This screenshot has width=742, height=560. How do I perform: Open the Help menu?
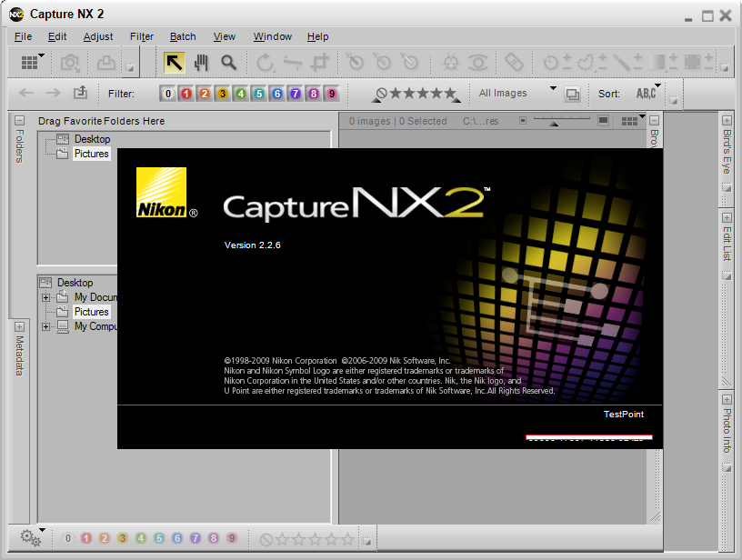tap(317, 36)
